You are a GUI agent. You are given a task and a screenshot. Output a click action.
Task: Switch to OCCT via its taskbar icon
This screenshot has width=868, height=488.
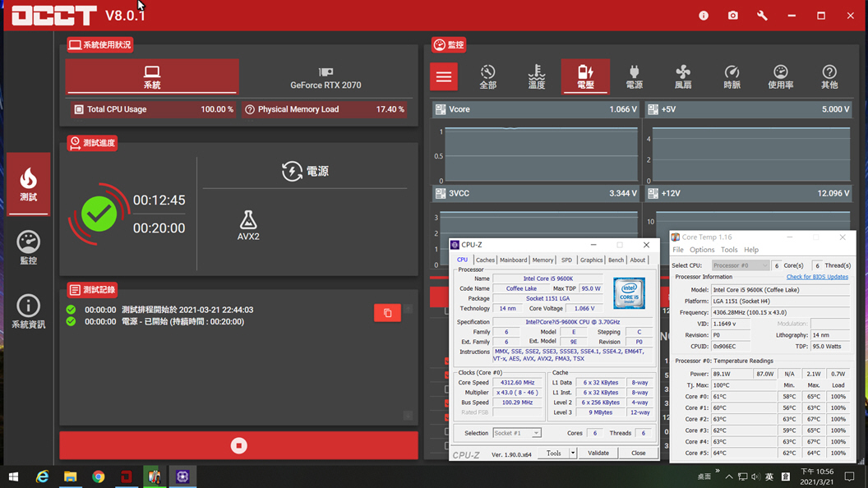(127, 476)
